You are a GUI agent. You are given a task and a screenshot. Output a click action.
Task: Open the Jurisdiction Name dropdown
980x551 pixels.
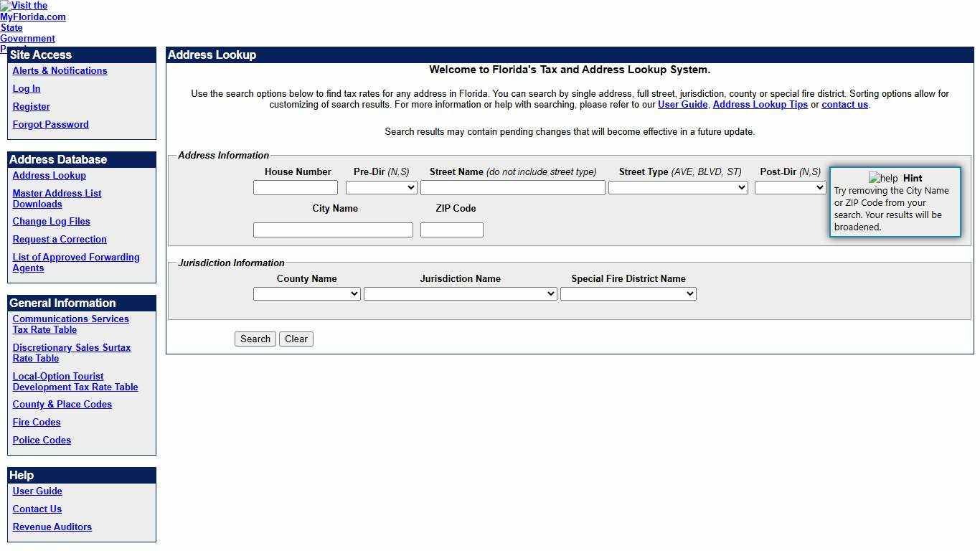(x=460, y=293)
